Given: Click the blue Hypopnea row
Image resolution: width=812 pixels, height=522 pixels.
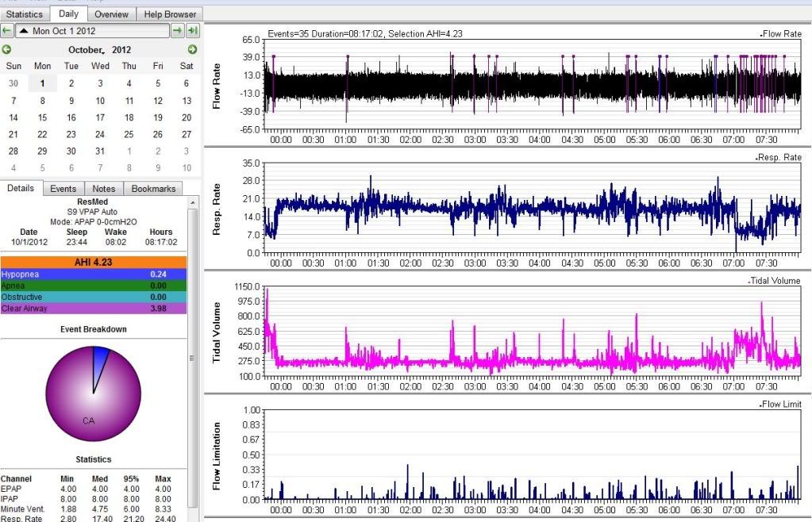Looking at the screenshot, I should (93, 274).
